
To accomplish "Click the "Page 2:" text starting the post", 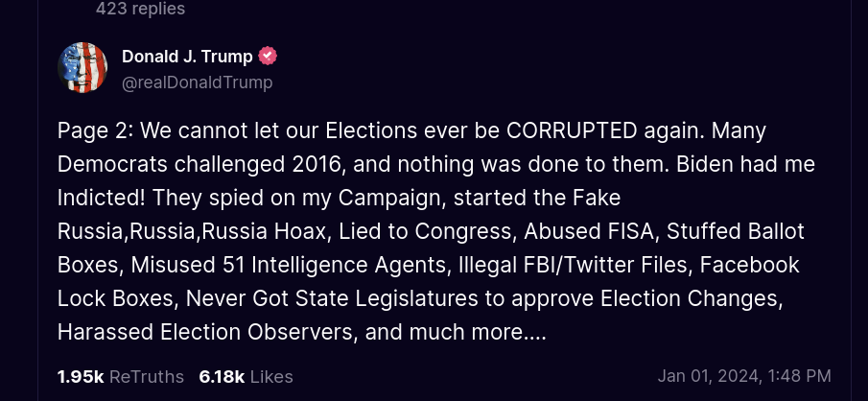I will [91, 130].
